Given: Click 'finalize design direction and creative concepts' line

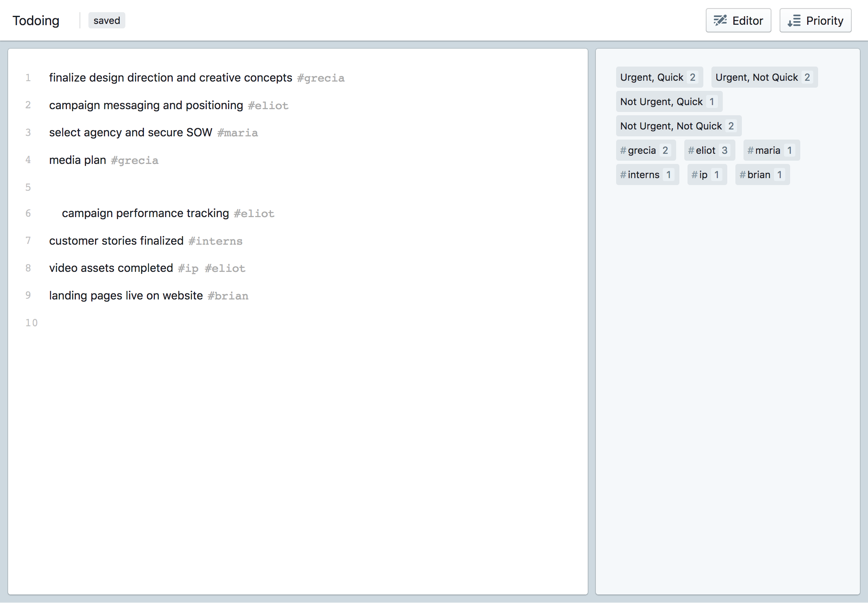Looking at the screenshot, I should (x=171, y=78).
